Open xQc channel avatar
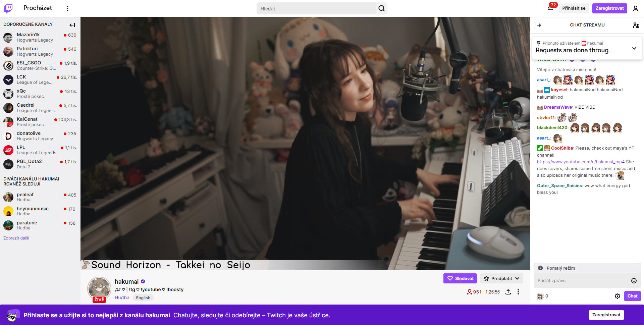 [x=8, y=94]
